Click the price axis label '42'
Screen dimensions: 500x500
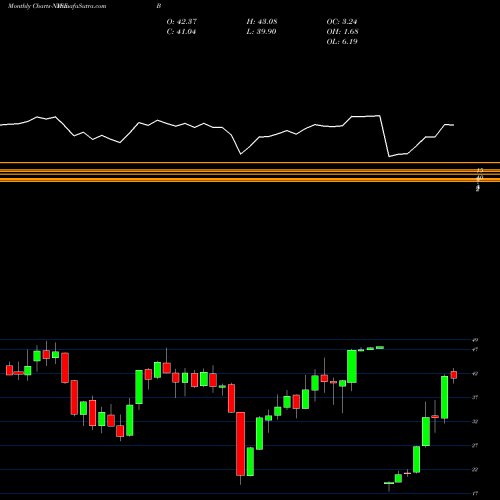click(x=475, y=373)
